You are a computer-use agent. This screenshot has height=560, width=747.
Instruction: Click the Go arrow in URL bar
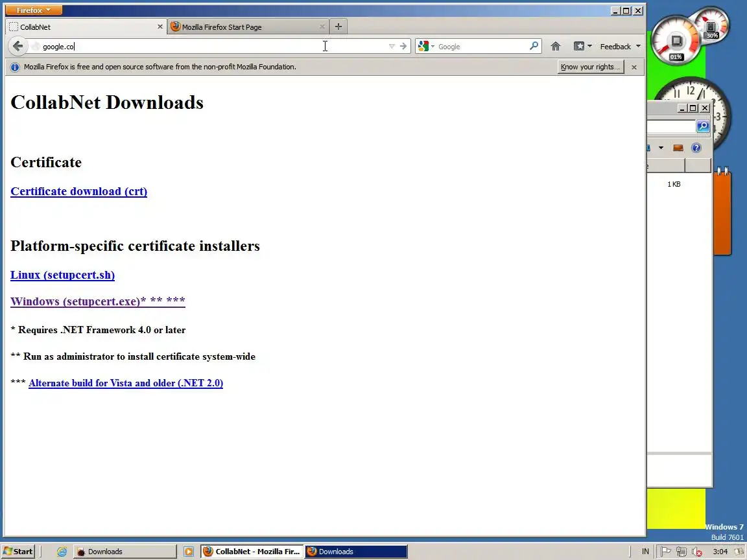click(403, 46)
